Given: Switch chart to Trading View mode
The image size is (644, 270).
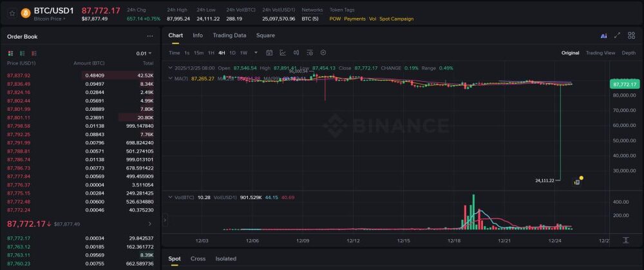Looking at the screenshot, I should pos(600,53).
